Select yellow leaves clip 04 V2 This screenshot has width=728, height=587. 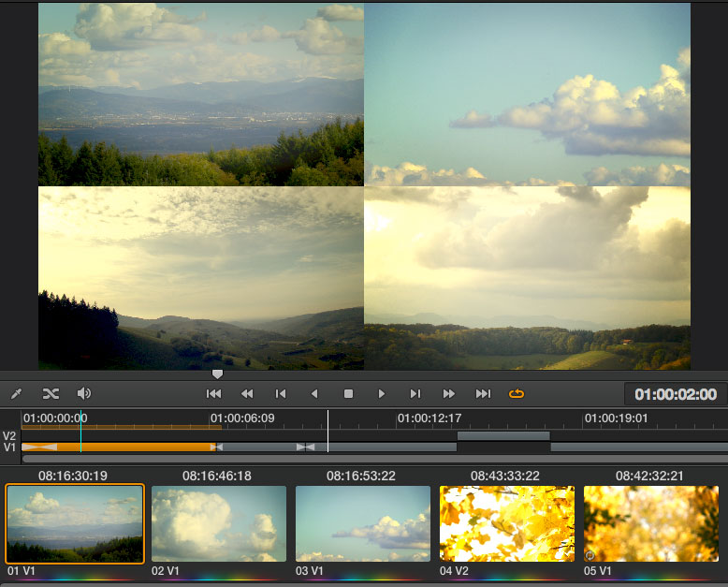(507, 523)
